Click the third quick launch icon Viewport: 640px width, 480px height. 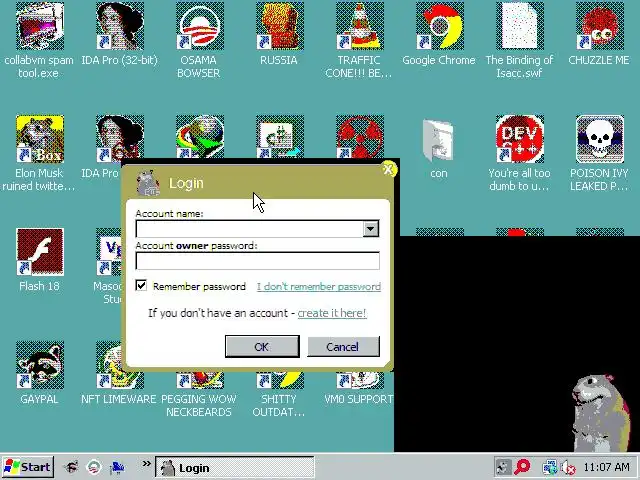pos(117,467)
